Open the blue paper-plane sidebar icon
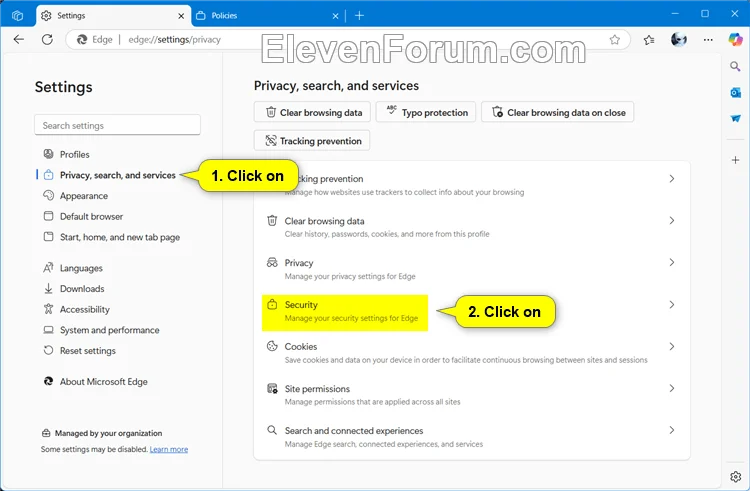The width and height of the screenshot is (750, 491). point(735,119)
